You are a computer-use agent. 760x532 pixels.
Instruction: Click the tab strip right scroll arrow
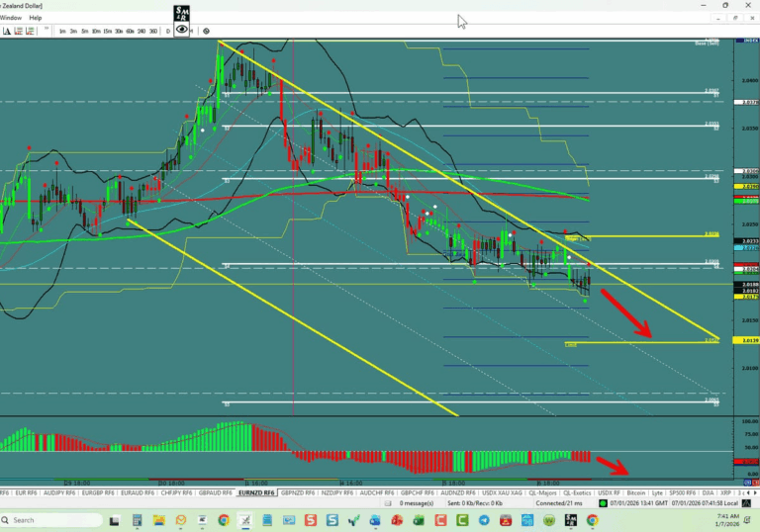[755, 492]
